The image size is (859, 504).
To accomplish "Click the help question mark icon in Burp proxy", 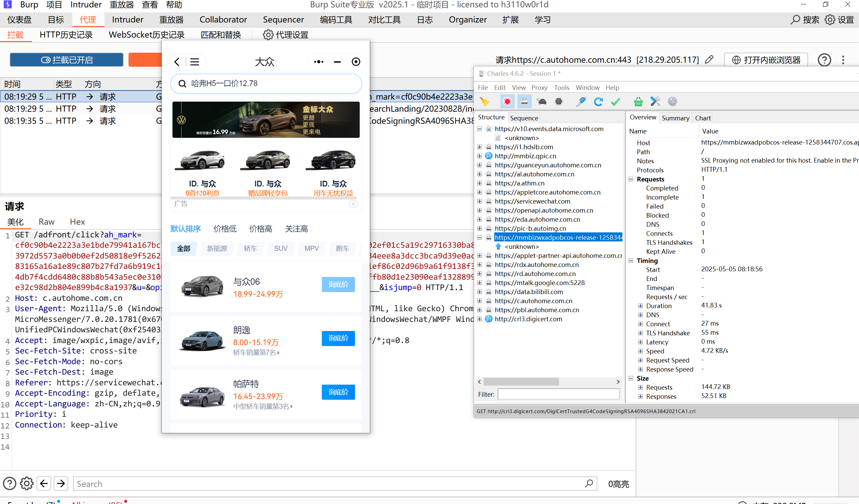I will click(824, 60).
